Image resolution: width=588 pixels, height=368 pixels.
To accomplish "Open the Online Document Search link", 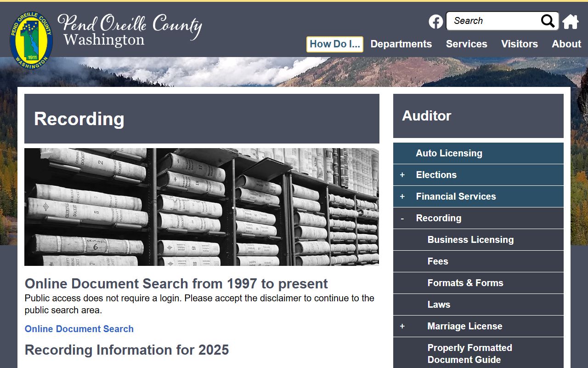I will pyautogui.click(x=79, y=329).
